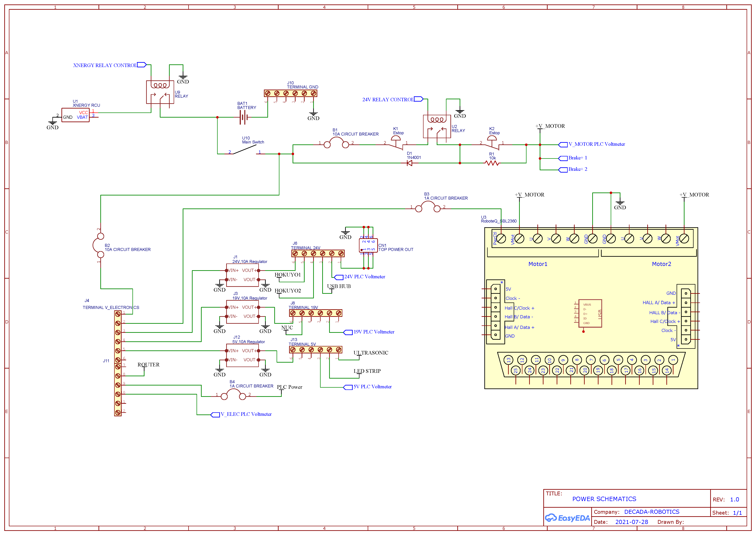
Task: Select the U2 relay symbol
Action: [437, 126]
